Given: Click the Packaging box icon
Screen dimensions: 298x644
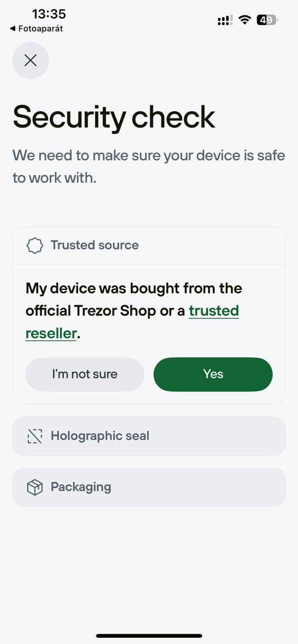Looking at the screenshot, I should coord(35,487).
